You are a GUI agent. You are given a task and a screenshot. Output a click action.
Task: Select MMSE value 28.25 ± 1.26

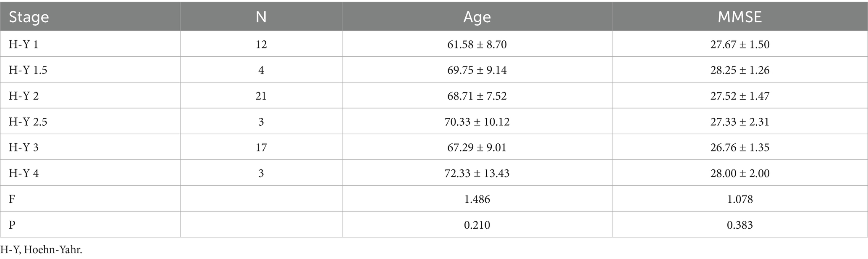(x=740, y=70)
